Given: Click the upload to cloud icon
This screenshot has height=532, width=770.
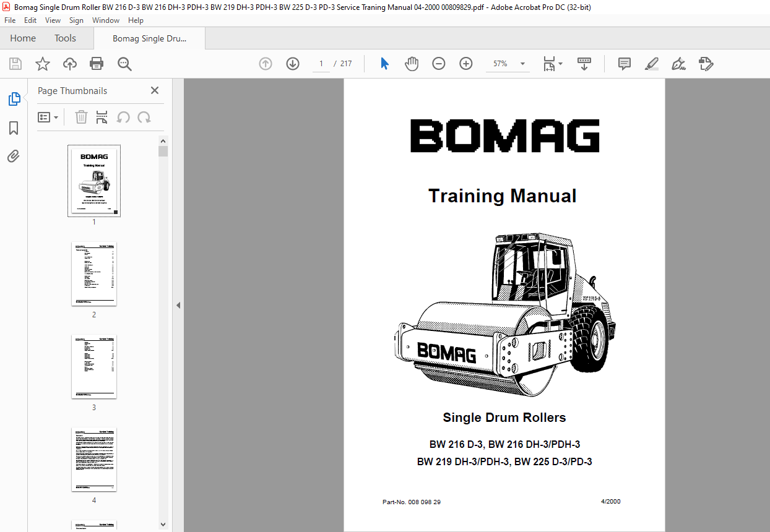Looking at the screenshot, I should (x=70, y=64).
